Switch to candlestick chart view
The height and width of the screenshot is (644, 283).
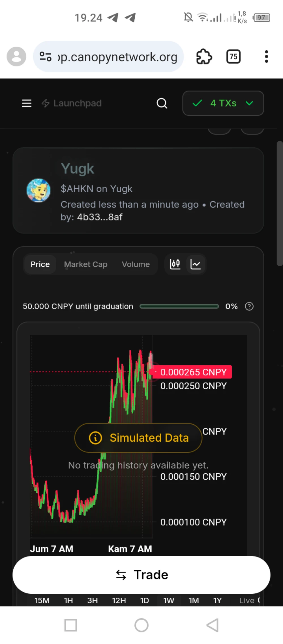pos(175,264)
